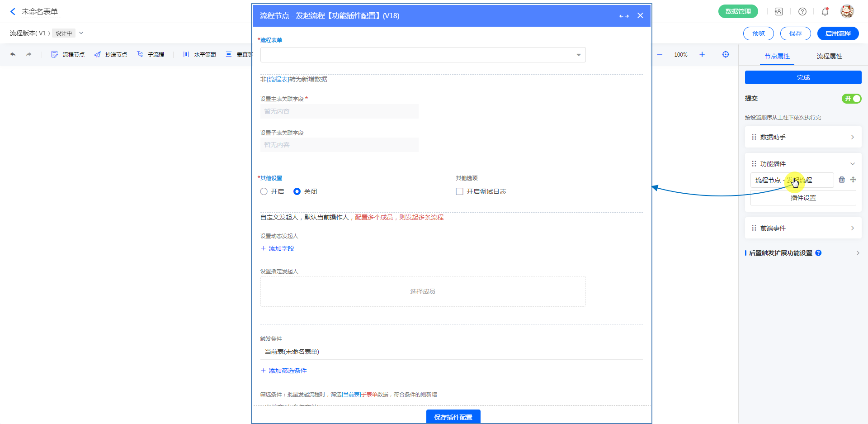Viewport: 868px width, 424px height.
Task: Click the 保存插件配置 button
Action: click(x=453, y=417)
